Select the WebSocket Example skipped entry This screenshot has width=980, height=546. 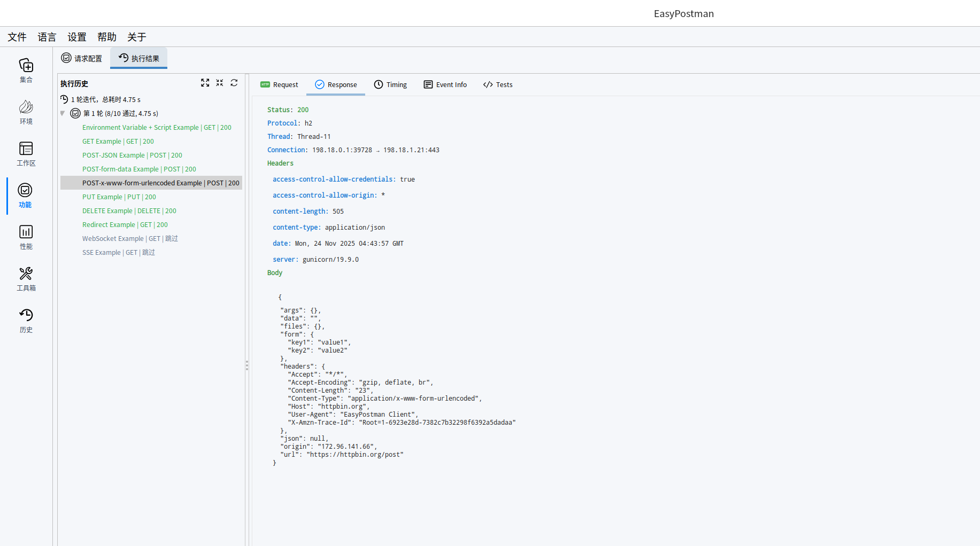tap(130, 239)
